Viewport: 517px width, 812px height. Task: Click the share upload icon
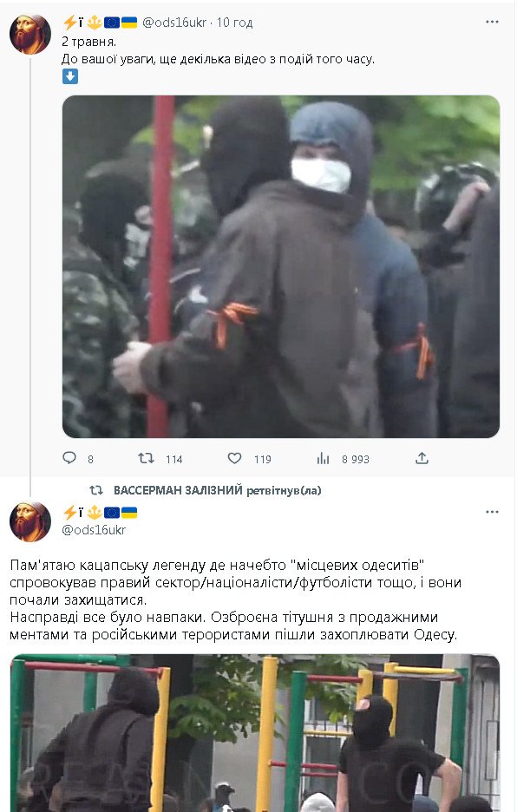[x=422, y=458]
